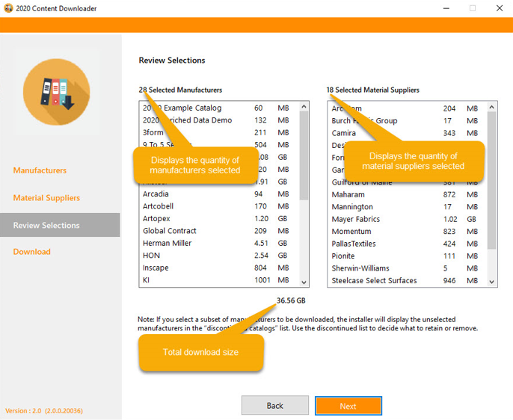The width and height of the screenshot is (513, 420).
Task: Click the 18 Selected Material Suppliers heading
Action: coord(372,90)
